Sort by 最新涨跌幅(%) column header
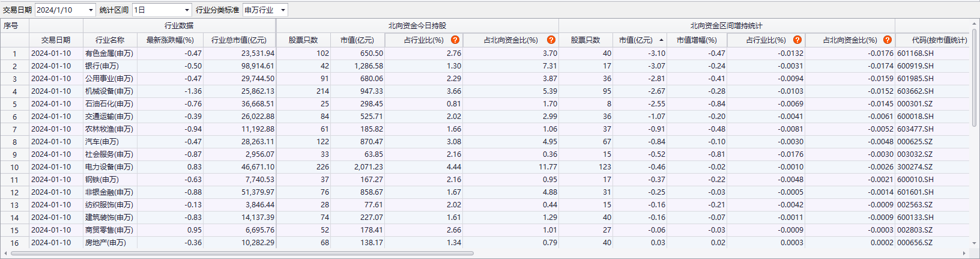980x259 pixels. click(170, 40)
